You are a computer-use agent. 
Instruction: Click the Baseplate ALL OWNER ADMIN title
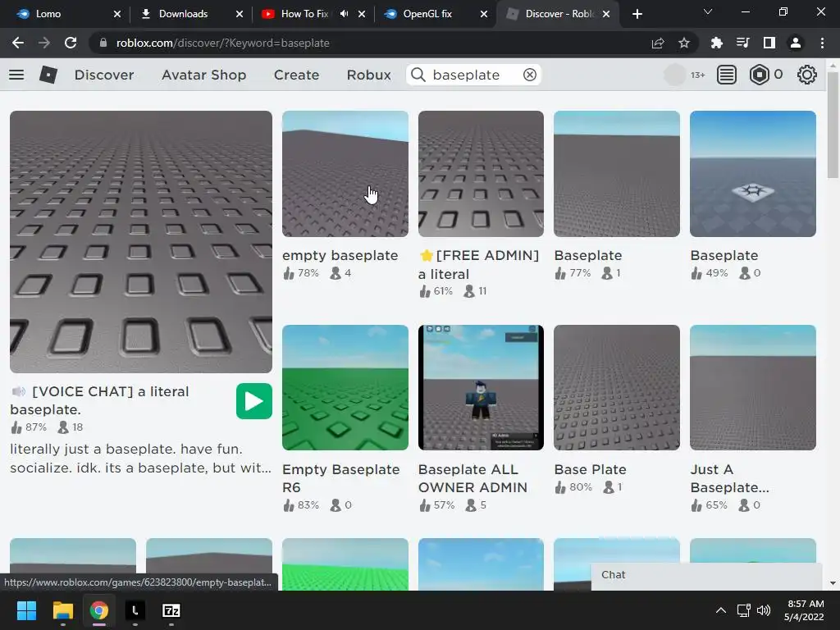472,478
